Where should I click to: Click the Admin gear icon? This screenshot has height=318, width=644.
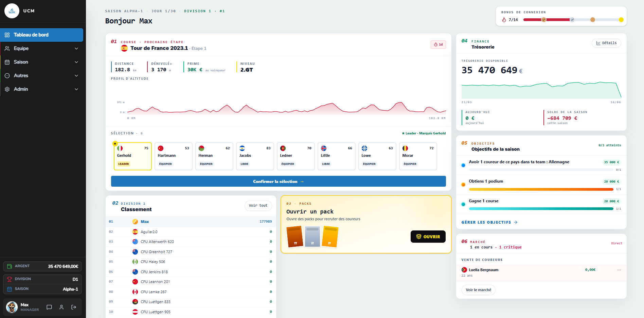pos(7,89)
